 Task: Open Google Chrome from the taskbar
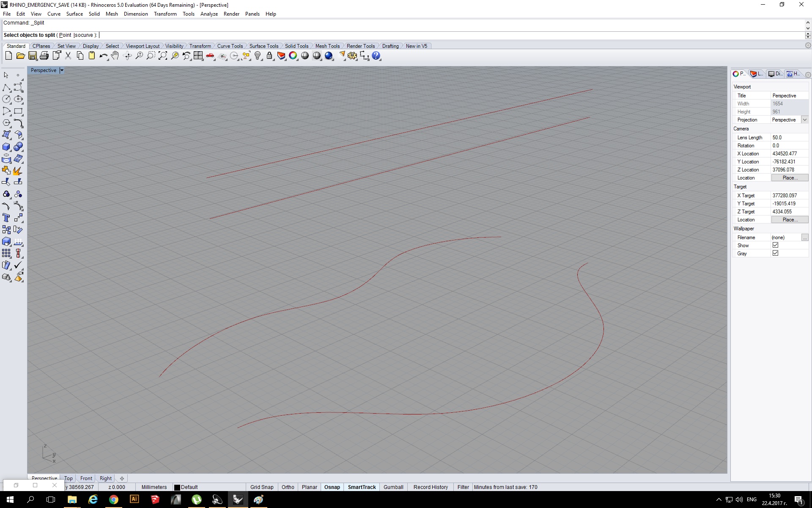pyautogui.click(x=113, y=500)
